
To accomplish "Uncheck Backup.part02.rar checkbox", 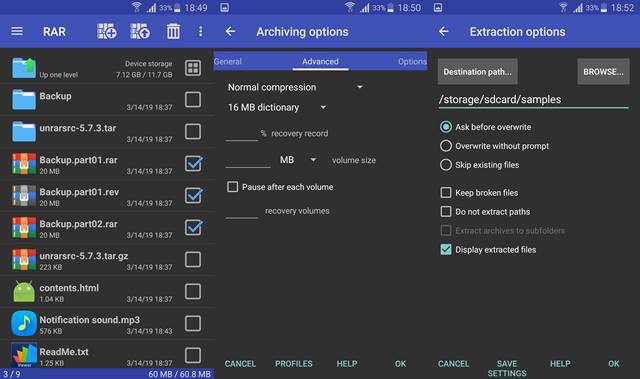I will click(193, 227).
